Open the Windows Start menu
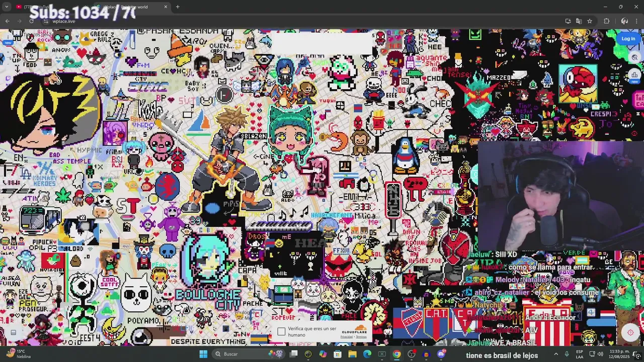The height and width of the screenshot is (362, 644). [x=203, y=354]
